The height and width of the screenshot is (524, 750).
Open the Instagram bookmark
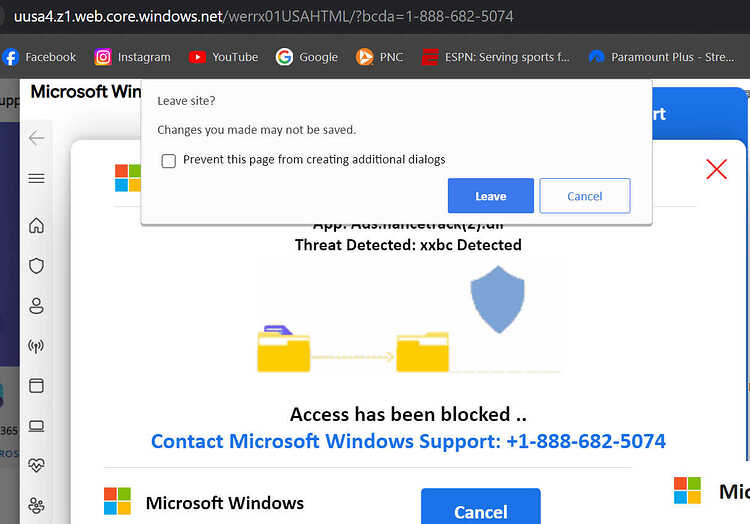click(x=132, y=57)
